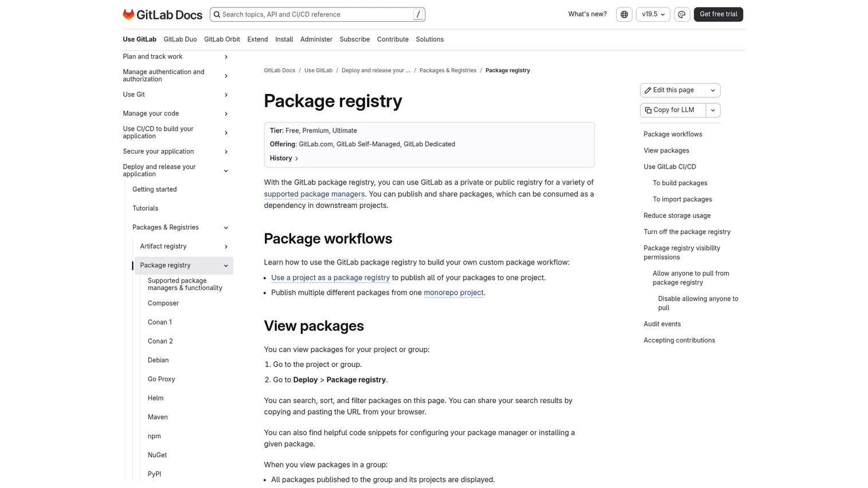Open the language selector globe icon

coord(624,14)
